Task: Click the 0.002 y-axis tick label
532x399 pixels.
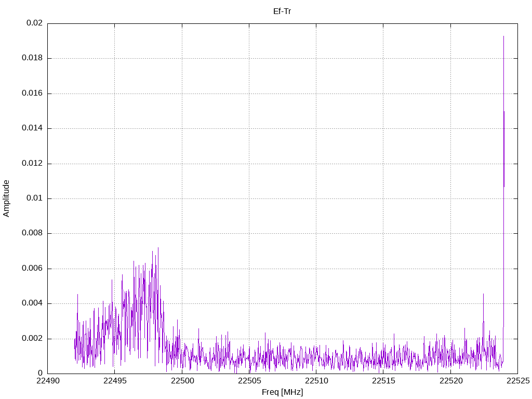Action: point(32,339)
